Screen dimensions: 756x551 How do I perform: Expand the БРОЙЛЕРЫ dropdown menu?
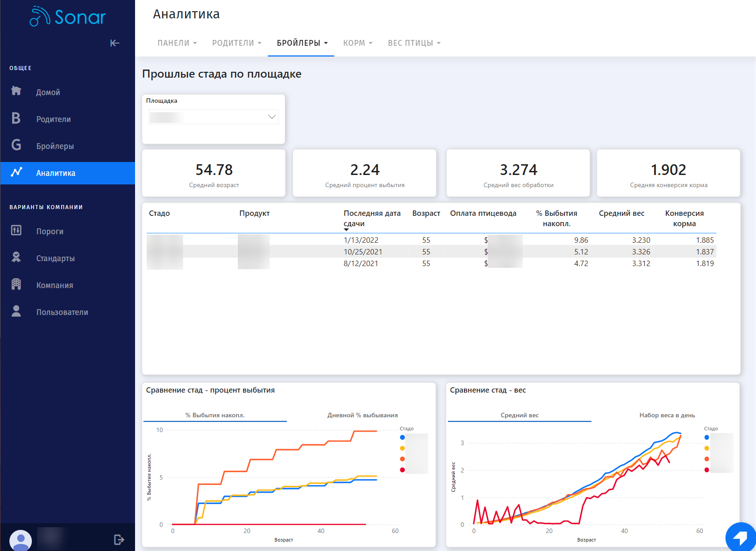[x=302, y=43]
